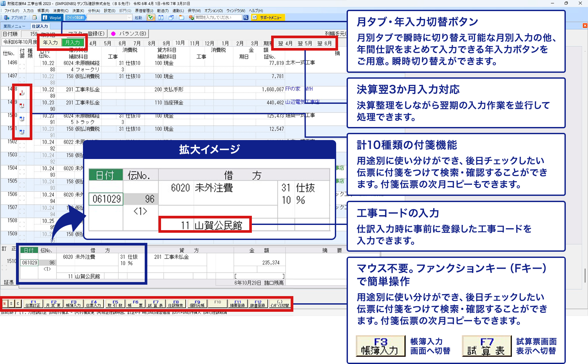Select the 11月 month tab

click(195, 43)
